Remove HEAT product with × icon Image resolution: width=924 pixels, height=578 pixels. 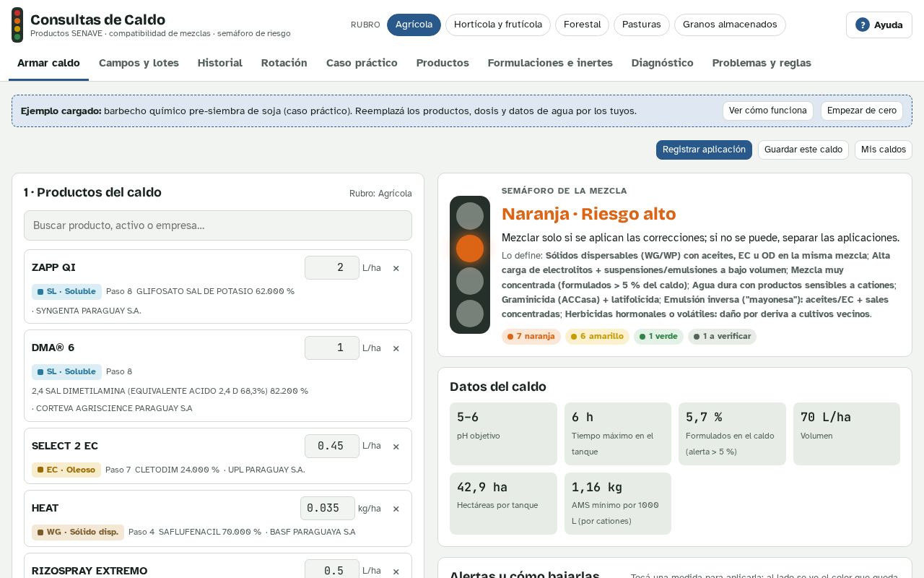coord(396,509)
